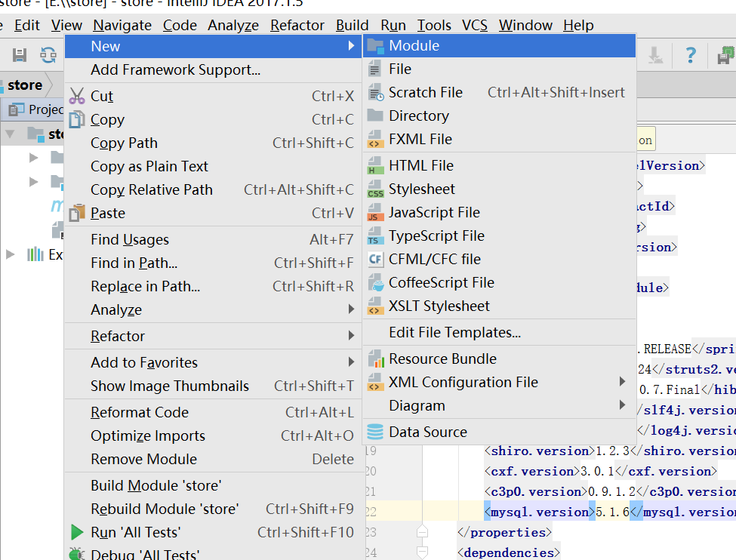
Task: Click the CSS Stylesheet icon
Action: pos(375,189)
